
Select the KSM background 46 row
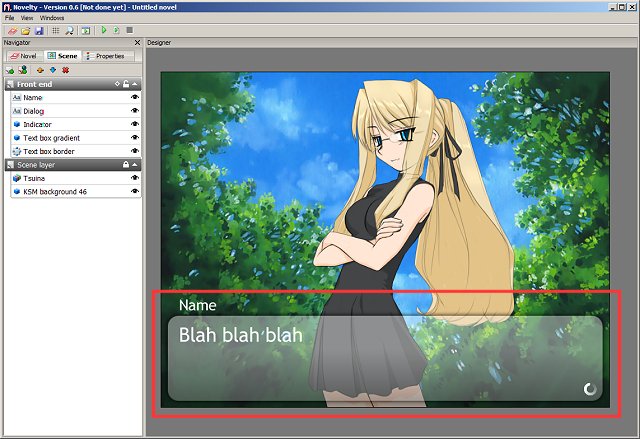(76, 192)
